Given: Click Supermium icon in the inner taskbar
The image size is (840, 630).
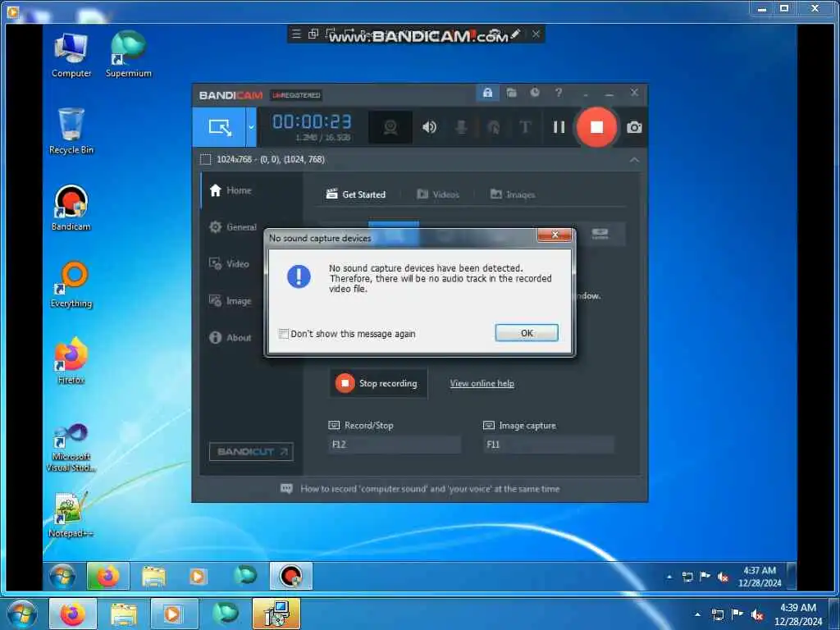Looking at the screenshot, I should pos(244,575).
